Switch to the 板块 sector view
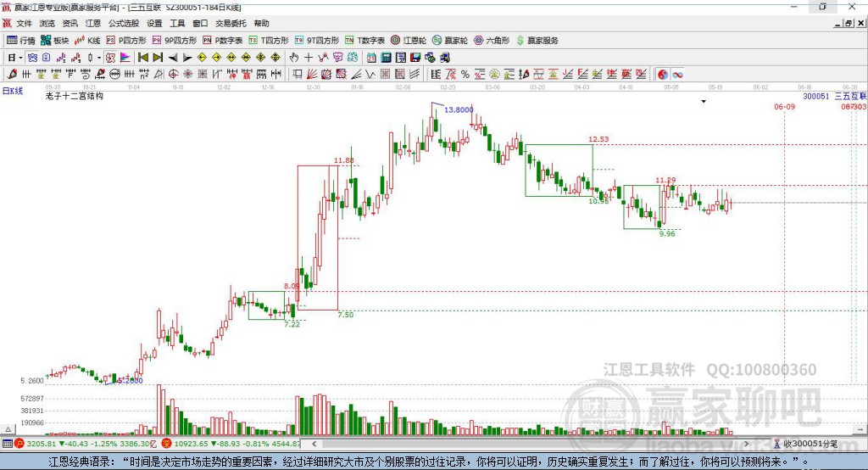 click(55, 41)
